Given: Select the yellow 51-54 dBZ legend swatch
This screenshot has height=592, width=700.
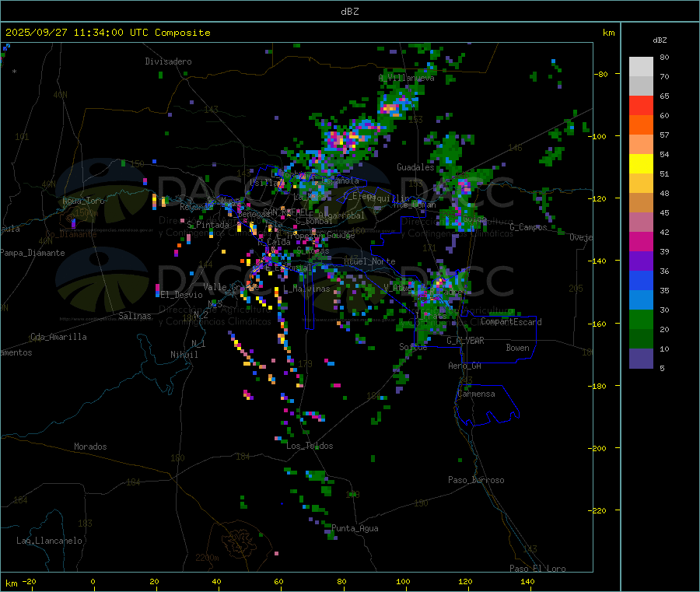Looking at the screenshot, I should coord(641,164).
